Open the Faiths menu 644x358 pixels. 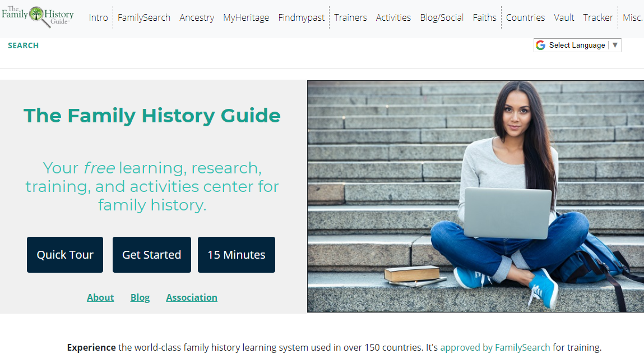(x=484, y=17)
